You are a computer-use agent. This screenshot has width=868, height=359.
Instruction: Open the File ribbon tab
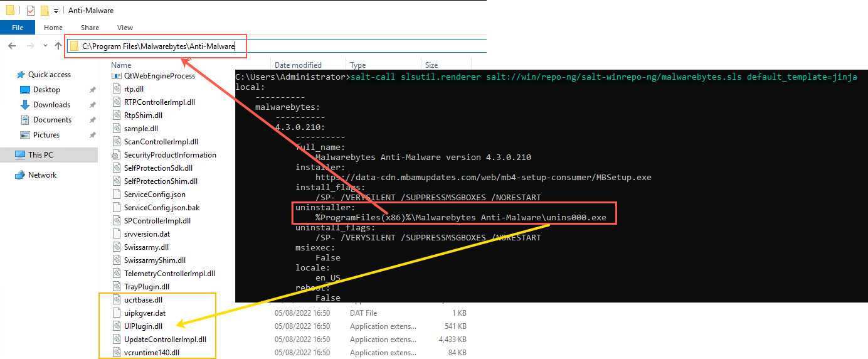tap(18, 28)
